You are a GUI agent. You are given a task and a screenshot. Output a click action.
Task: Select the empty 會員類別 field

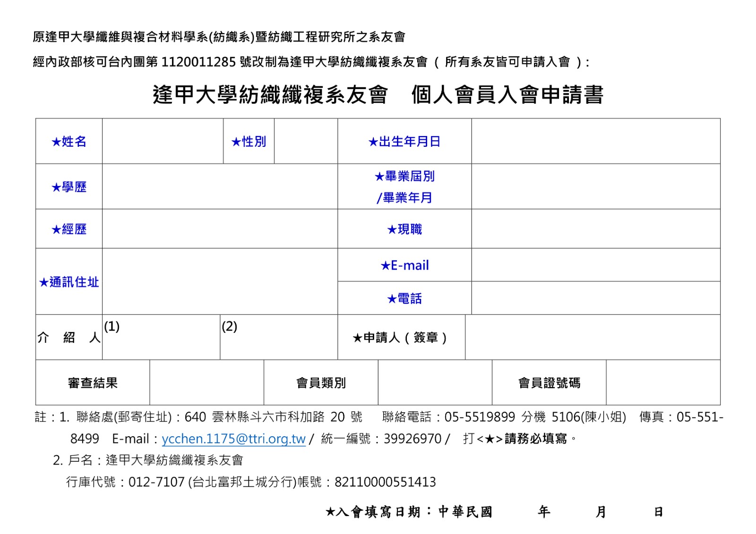click(x=435, y=382)
